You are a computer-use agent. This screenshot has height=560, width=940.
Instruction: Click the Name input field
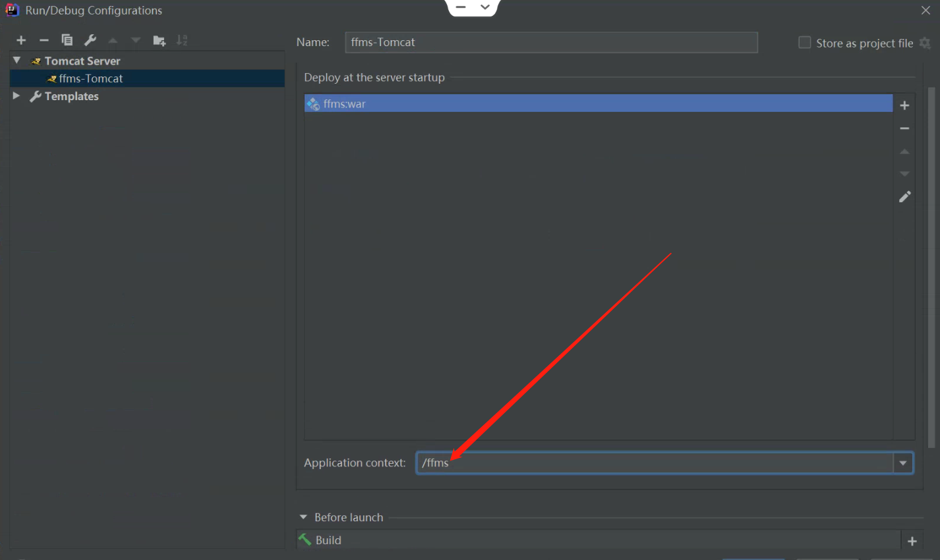pos(551,42)
